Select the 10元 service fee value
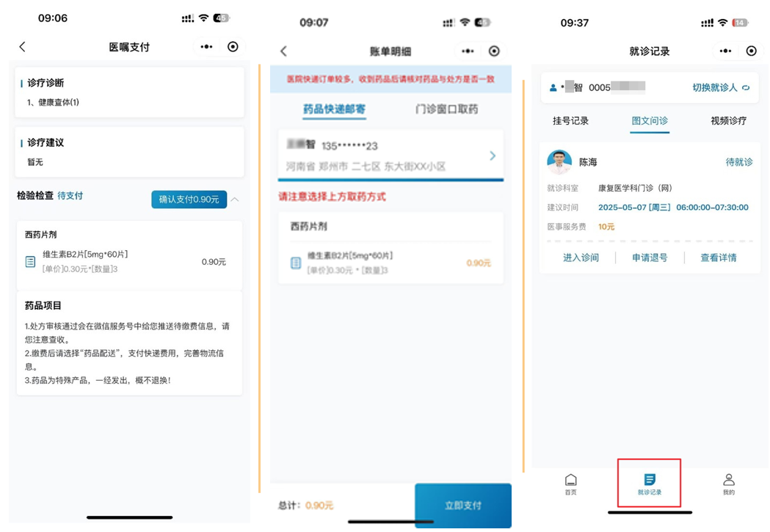The height and width of the screenshot is (532, 770). [x=606, y=227]
